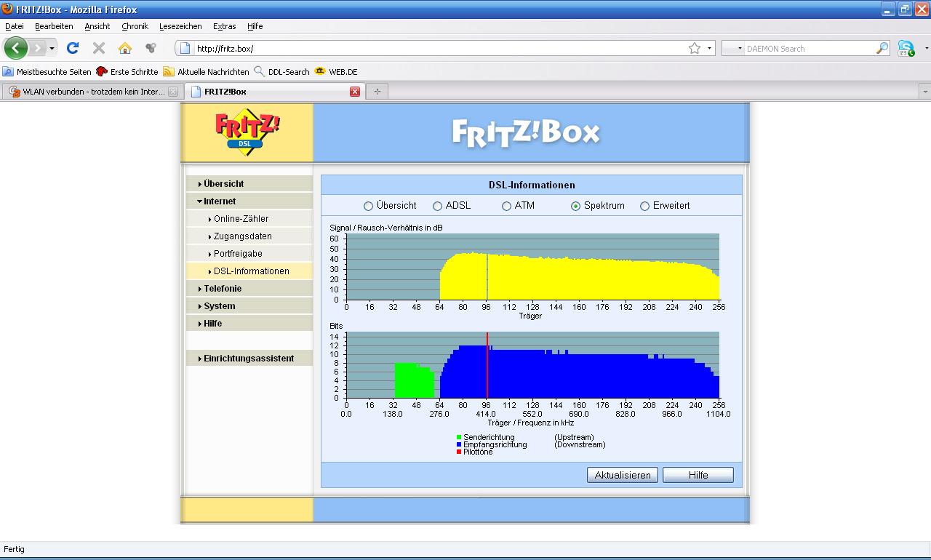Screen dimensions: 931x560
Task: Click the blue Empfangsrichtung legend swatch
Action: point(459,444)
